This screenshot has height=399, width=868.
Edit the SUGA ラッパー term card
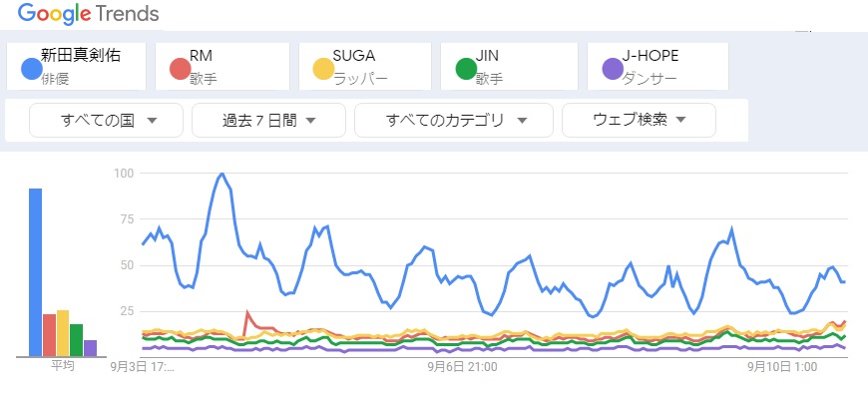click(367, 66)
